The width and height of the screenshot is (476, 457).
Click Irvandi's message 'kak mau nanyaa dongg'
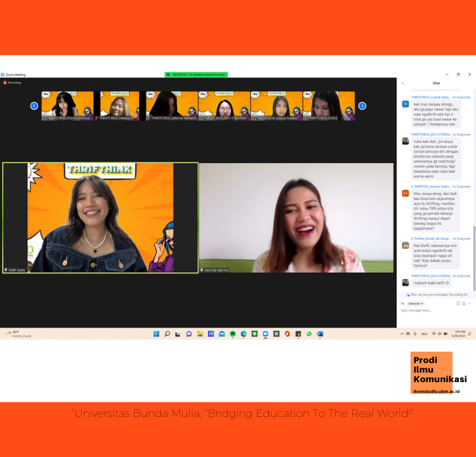coord(436,114)
